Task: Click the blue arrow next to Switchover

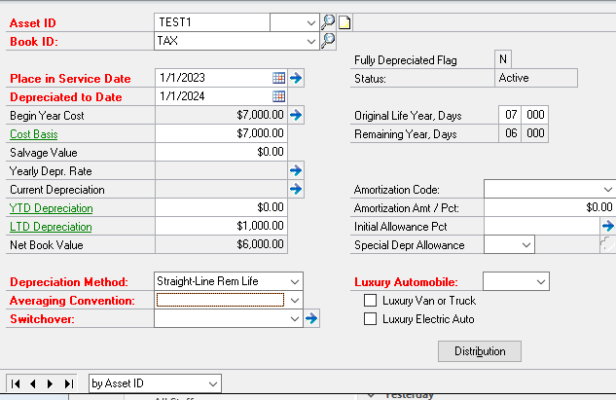Action: point(311,318)
